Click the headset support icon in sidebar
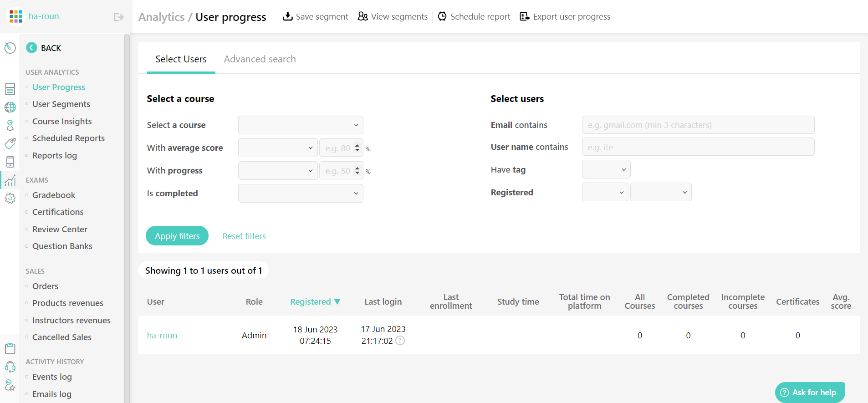Image resolution: width=868 pixels, height=403 pixels. click(x=10, y=367)
